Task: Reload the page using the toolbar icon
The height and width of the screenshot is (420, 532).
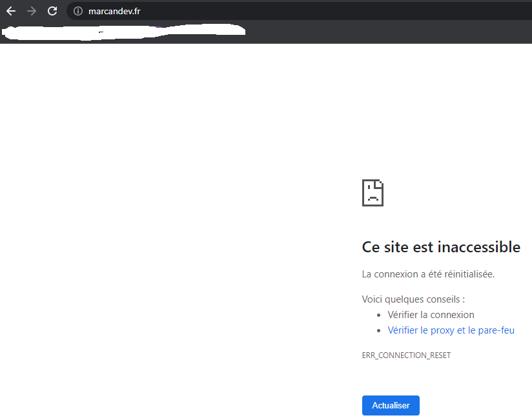Action: click(x=52, y=11)
